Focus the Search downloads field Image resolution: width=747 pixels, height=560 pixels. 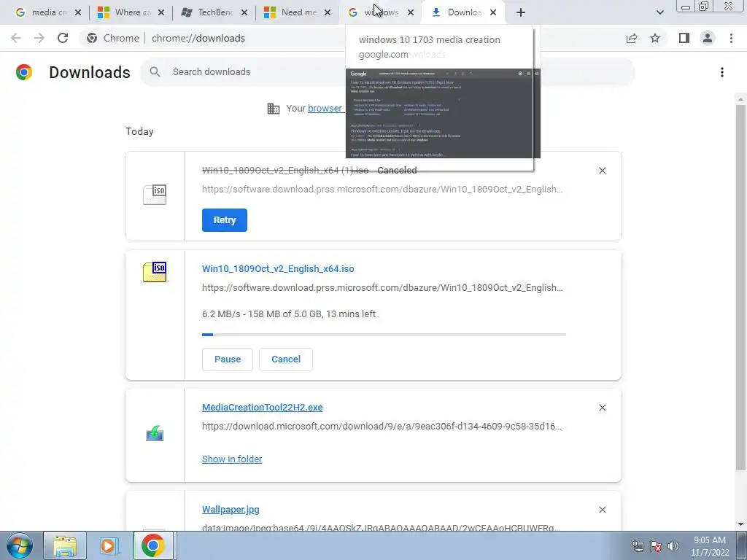pyautogui.click(x=387, y=72)
